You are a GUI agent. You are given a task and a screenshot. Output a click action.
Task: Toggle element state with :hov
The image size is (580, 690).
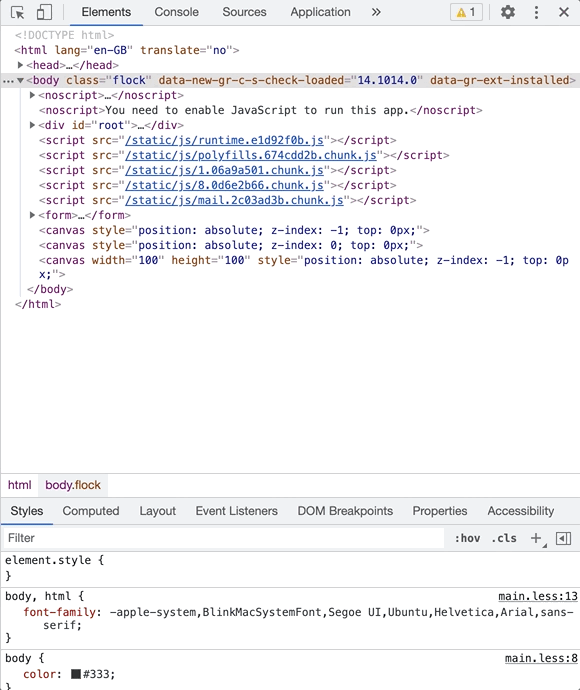[x=467, y=538]
